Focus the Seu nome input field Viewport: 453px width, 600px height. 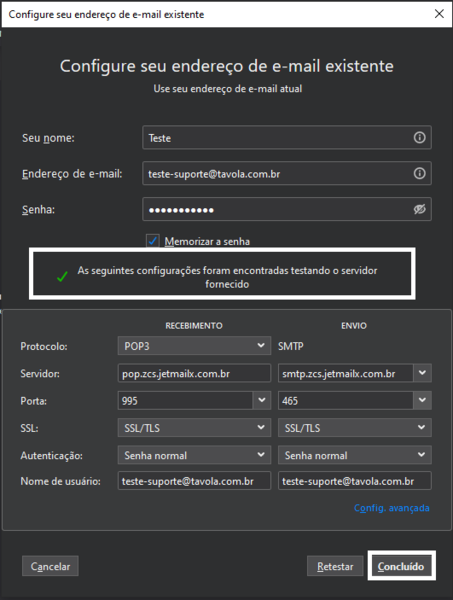pyautogui.click(x=287, y=137)
